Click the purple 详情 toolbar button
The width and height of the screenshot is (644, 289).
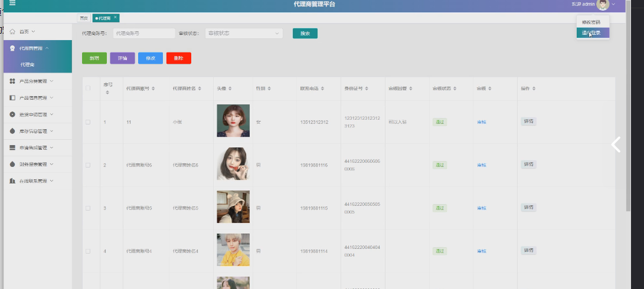[x=122, y=58]
